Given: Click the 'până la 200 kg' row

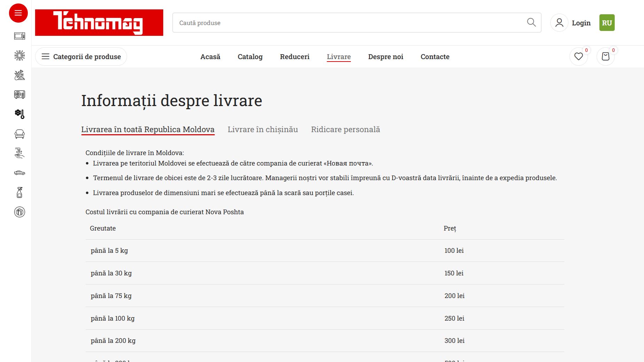Looking at the screenshot, I should 325,341.
